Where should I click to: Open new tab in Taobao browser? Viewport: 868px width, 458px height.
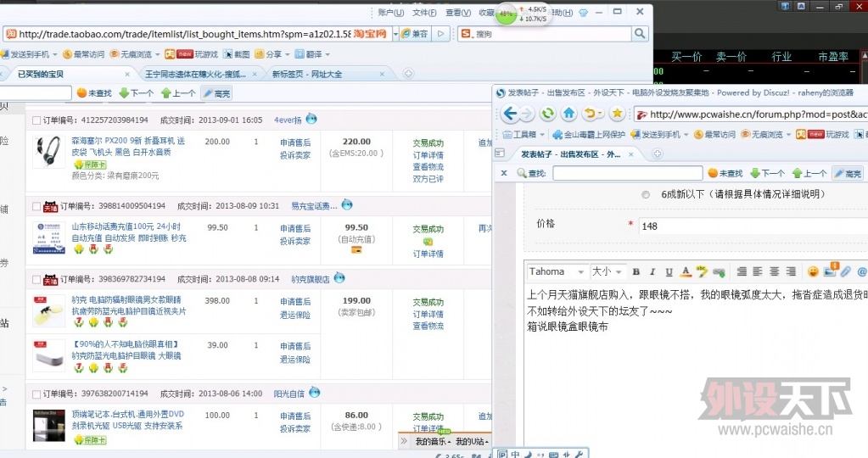click(x=408, y=74)
